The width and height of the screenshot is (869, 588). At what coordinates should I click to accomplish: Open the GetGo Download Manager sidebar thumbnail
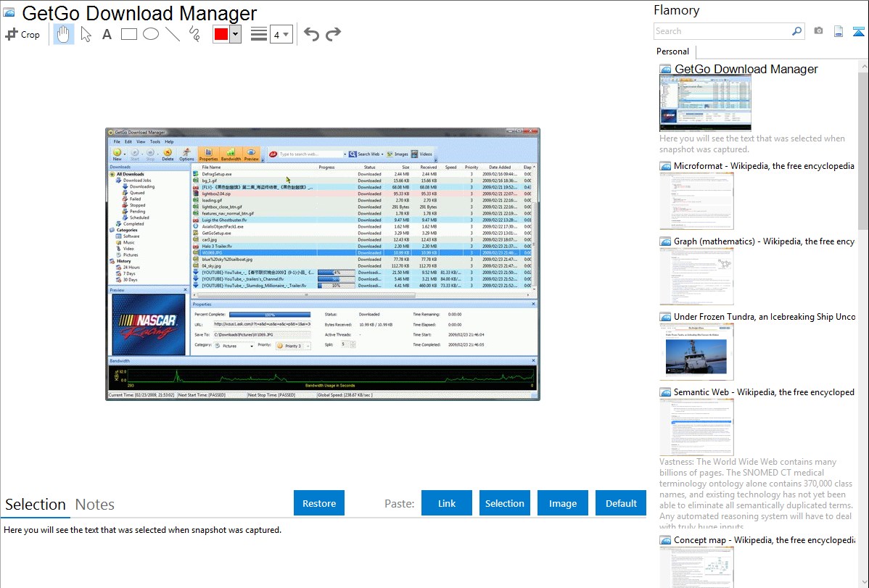coord(706,104)
